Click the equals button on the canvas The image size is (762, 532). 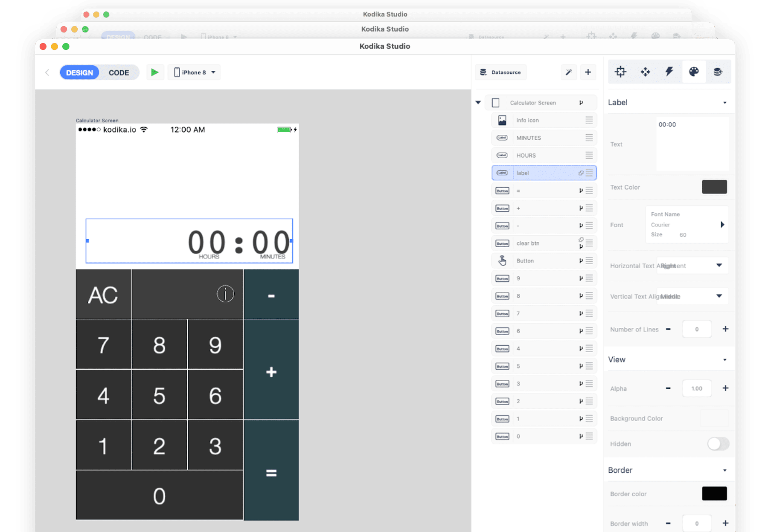(x=271, y=471)
